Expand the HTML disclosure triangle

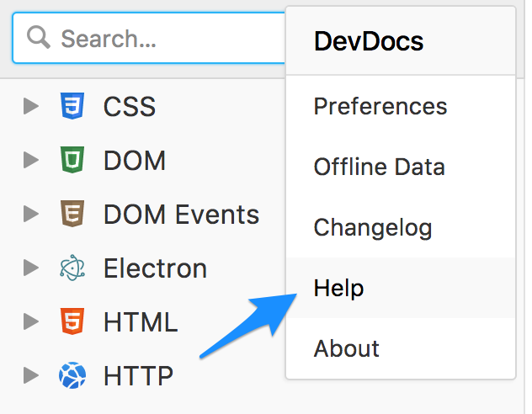coord(31,322)
